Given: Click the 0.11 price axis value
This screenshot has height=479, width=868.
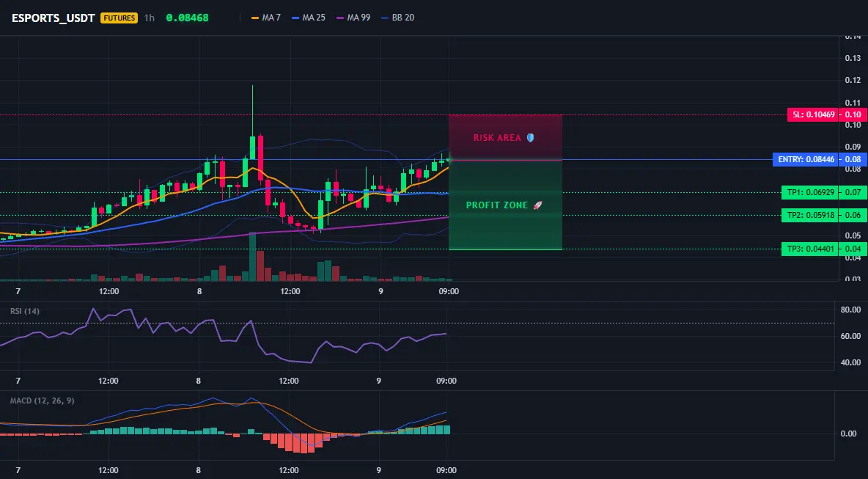Looking at the screenshot, I should coord(853,103).
